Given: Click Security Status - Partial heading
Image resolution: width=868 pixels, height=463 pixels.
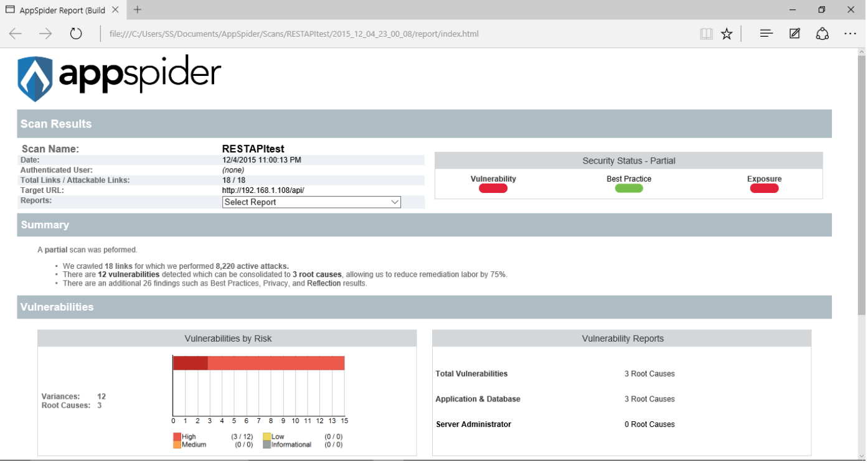Looking at the screenshot, I should (x=629, y=161).
